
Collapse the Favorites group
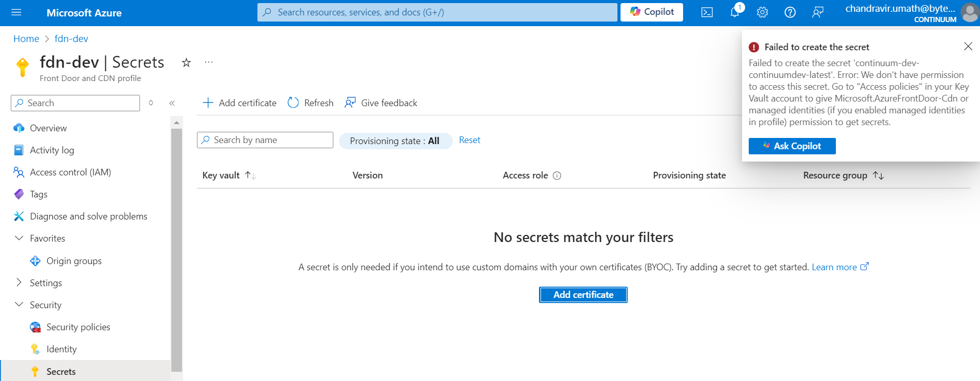pyautogui.click(x=19, y=238)
